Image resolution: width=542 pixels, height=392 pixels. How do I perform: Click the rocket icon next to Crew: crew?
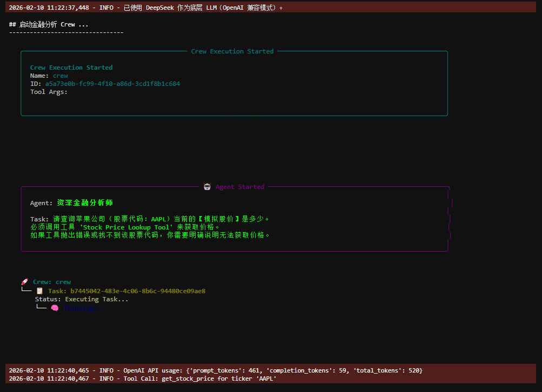click(x=24, y=282)
